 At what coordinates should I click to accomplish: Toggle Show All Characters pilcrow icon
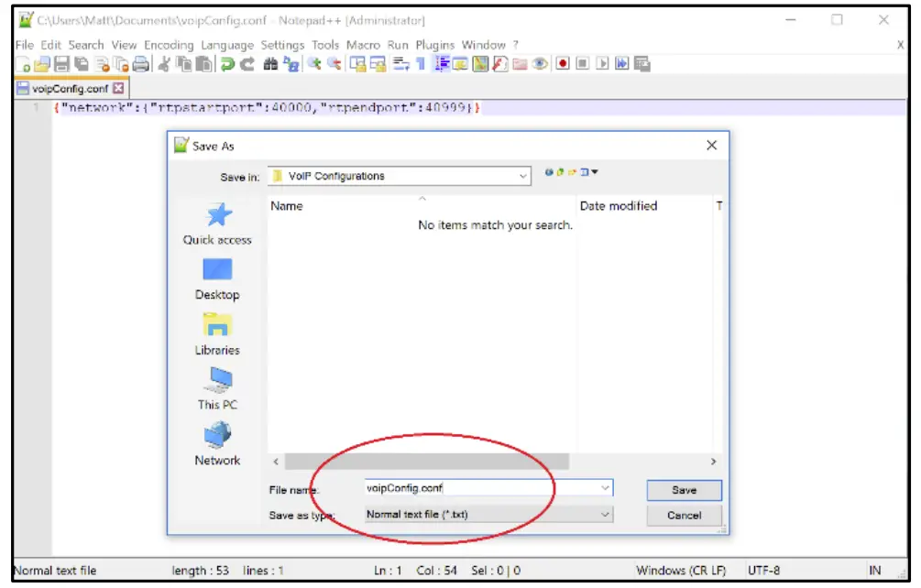point(421,64)
